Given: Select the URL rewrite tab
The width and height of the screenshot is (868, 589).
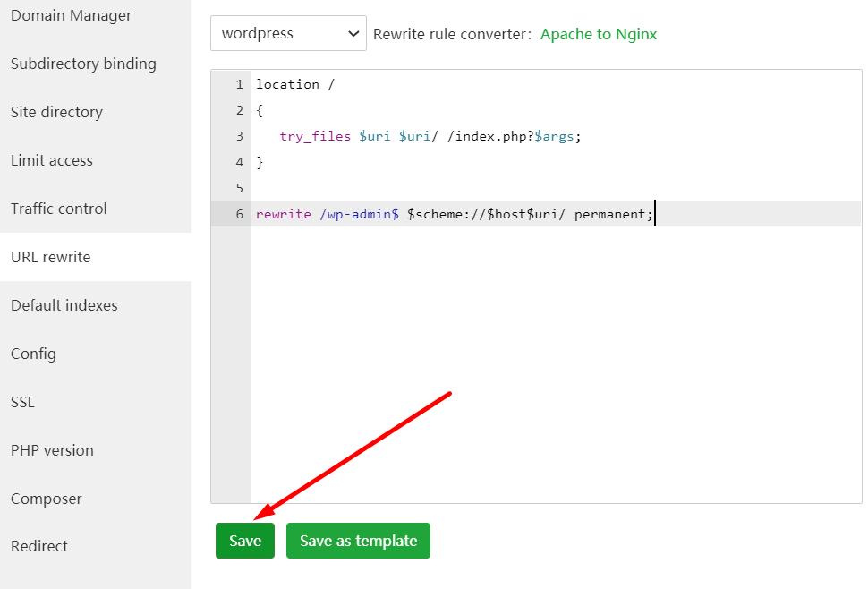Looking at the screenshot, I should coord(51,257).
